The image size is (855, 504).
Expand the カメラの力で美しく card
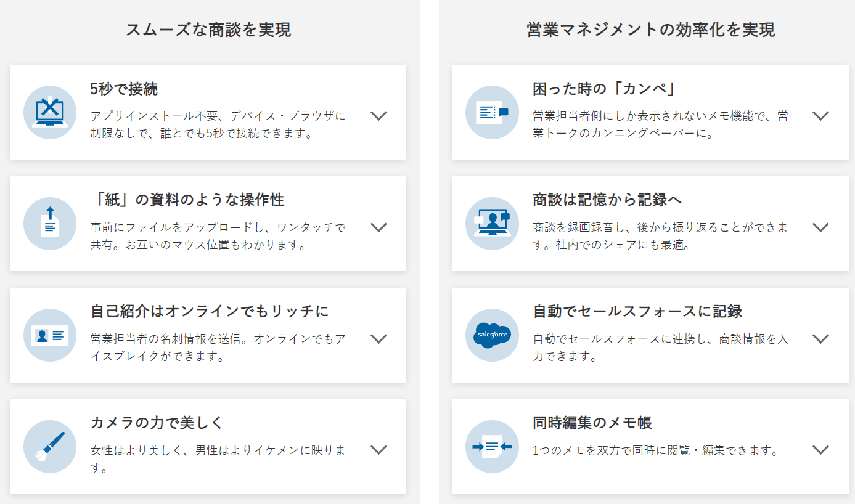tap(380, 450)
